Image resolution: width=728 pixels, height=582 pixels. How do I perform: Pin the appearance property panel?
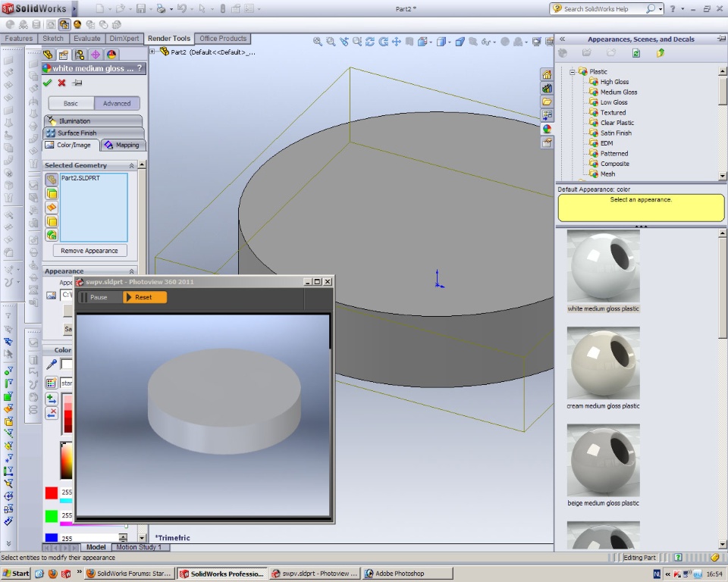(x=77, y=83)
